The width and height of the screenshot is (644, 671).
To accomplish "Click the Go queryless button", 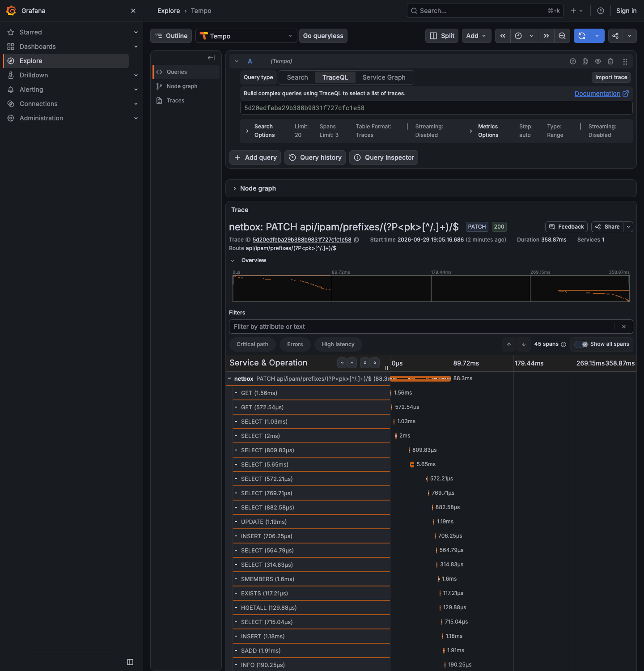I will 323,36.
